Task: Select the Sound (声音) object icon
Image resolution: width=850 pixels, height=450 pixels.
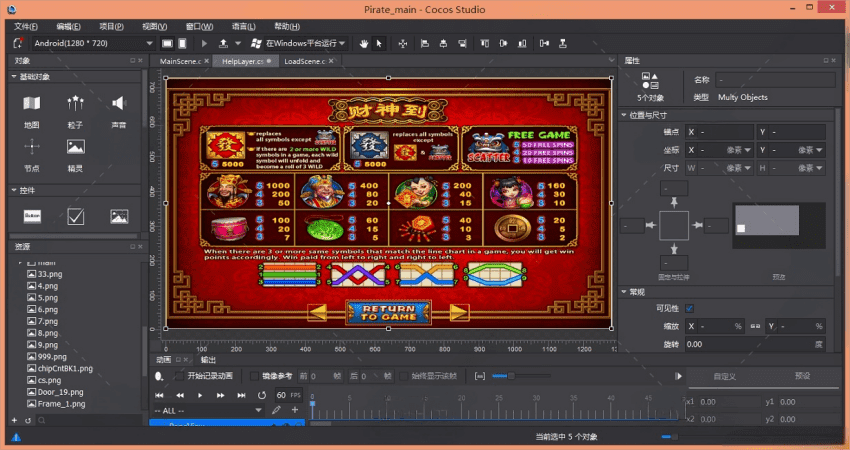Action: (x=118, y=104)
